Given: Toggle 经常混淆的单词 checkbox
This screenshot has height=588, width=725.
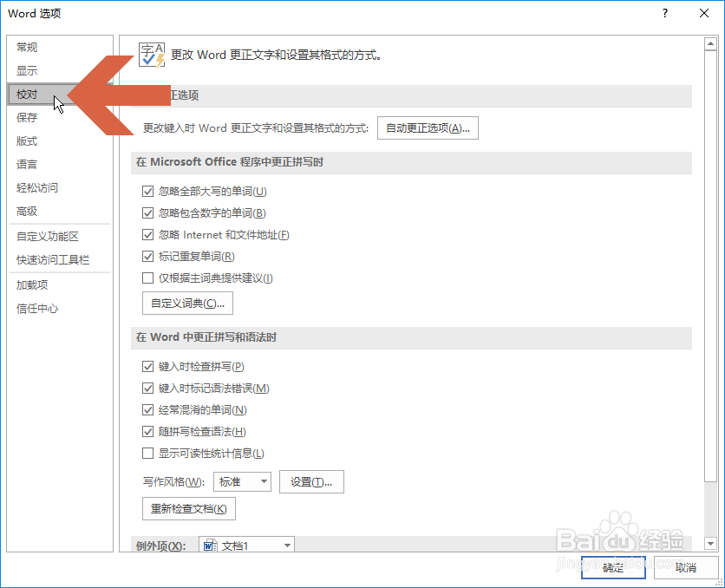Looking at the screenshot, I should point(148,410).
